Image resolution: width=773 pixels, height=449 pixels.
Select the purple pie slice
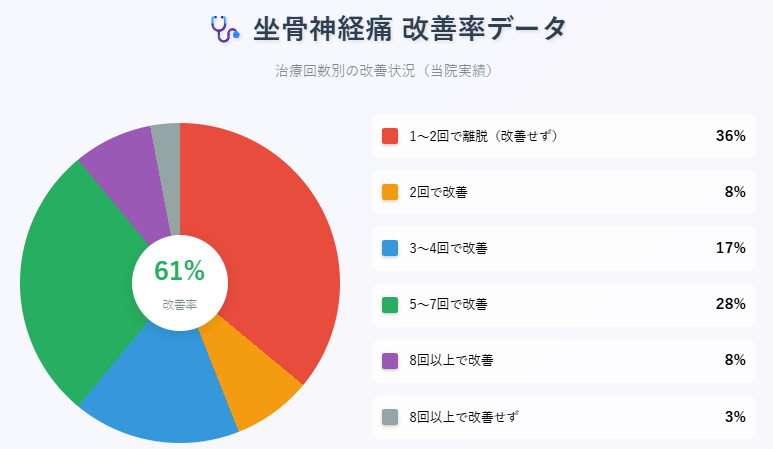tap(131, 182)
